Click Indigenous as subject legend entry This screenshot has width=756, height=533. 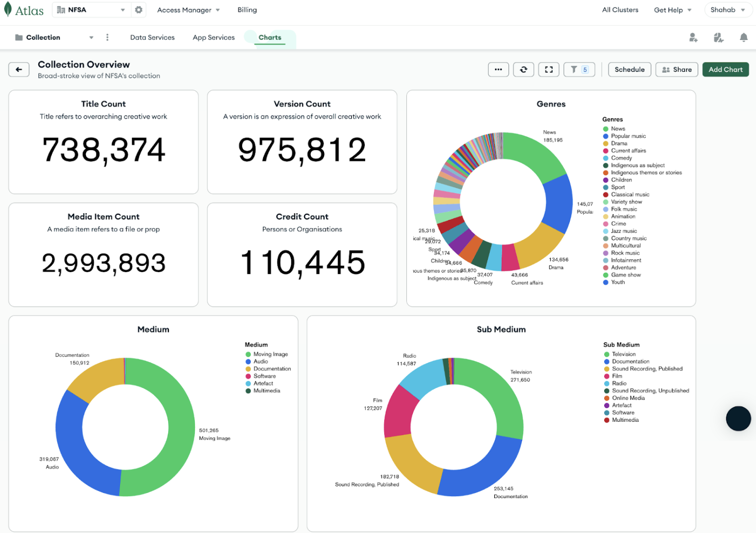pos(634,166)
